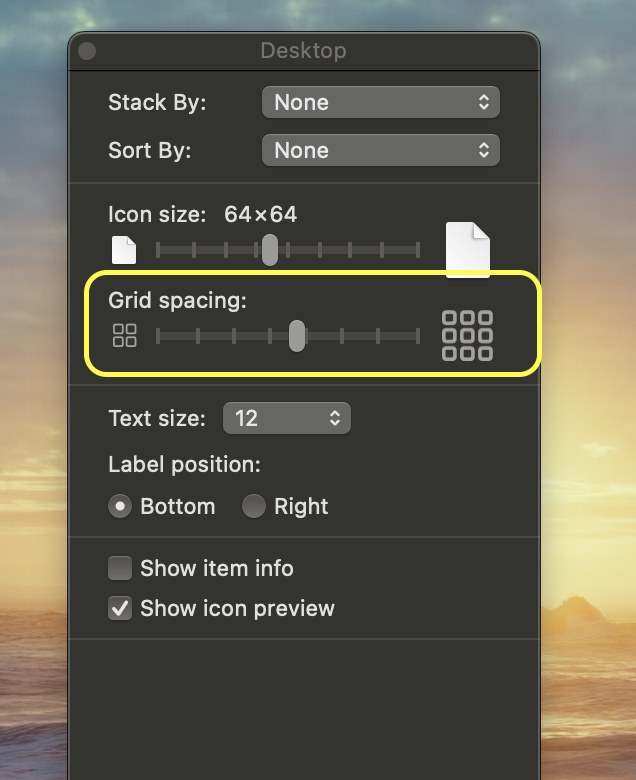Click the wide grid icon for larger spacing
The image size is (636, 780).
click(x=467, y=336)
